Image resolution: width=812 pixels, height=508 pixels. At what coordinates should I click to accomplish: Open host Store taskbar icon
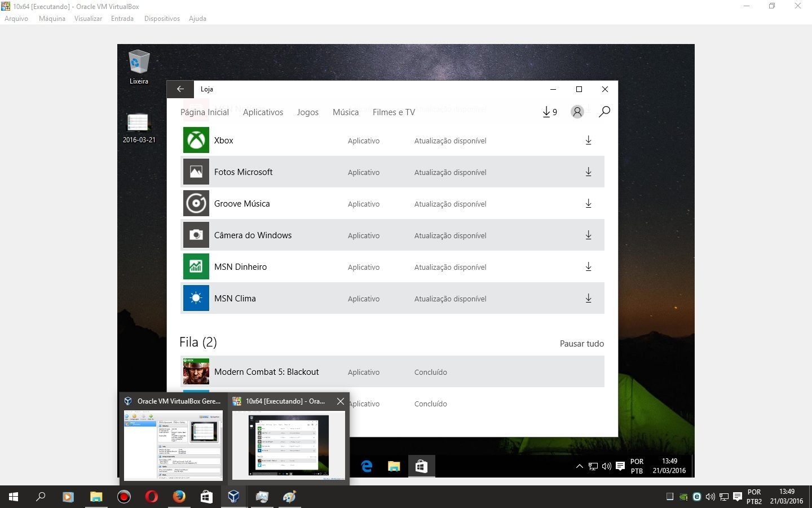coord(206,497)
